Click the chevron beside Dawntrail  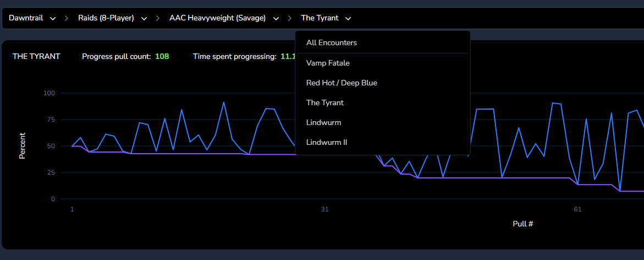(53, 19)
